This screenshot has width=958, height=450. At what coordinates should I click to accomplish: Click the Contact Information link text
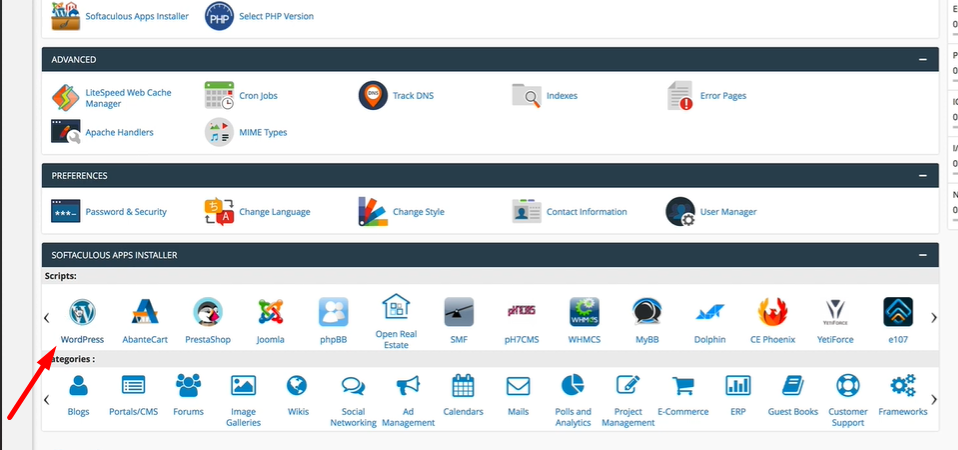[587, 212]
